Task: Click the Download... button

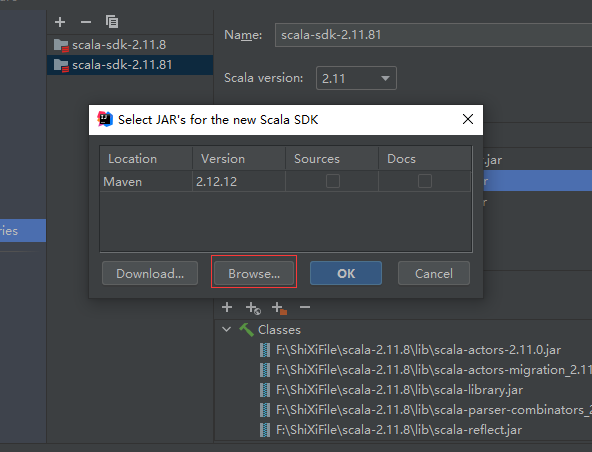Action: 150,273
